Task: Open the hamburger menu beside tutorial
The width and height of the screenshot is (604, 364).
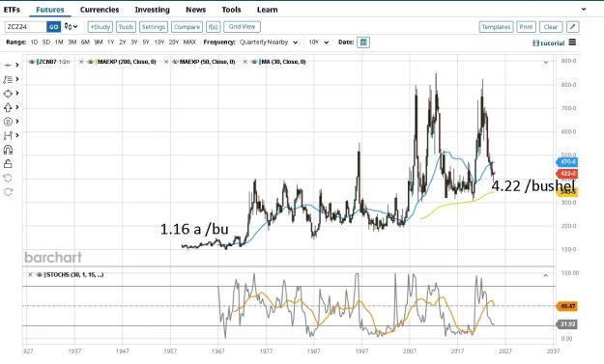Action: 572,42
